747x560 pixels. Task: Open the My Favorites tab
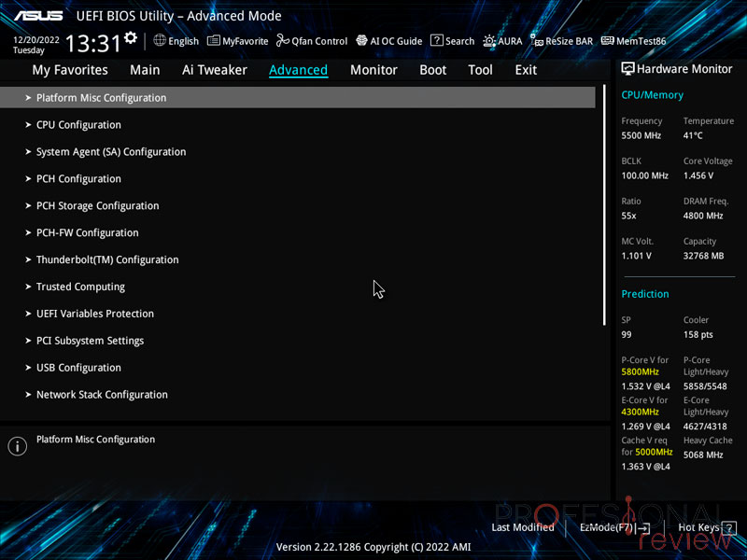[70, 70]
